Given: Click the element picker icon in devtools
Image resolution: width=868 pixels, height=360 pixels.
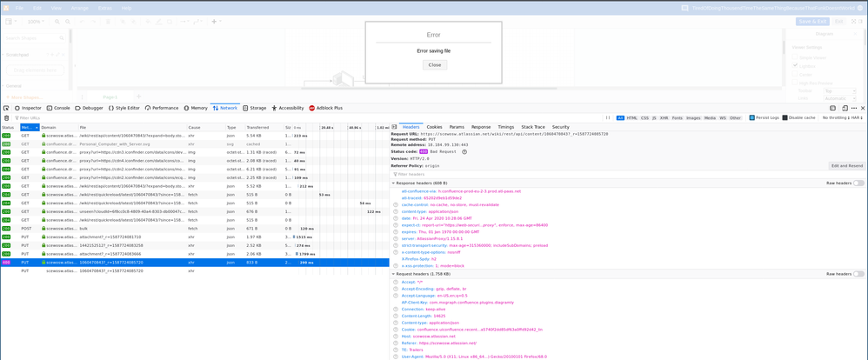Looking at the screenshot, I should 6,108.
